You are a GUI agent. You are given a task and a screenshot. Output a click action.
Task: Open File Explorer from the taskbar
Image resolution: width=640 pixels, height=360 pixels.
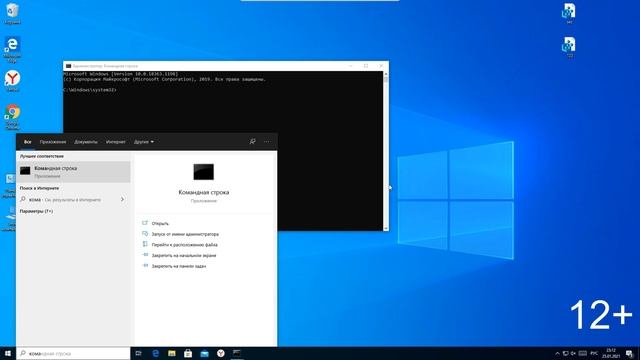pos(172,353)
